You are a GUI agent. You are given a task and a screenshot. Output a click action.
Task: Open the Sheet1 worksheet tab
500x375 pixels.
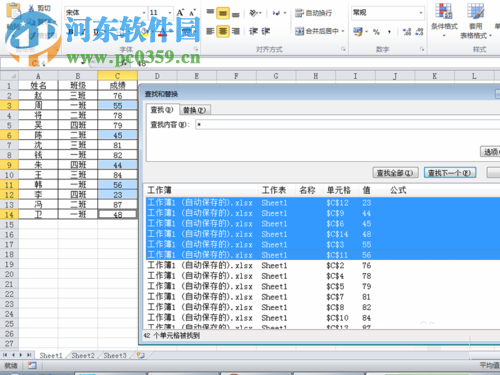click(51, 355)
